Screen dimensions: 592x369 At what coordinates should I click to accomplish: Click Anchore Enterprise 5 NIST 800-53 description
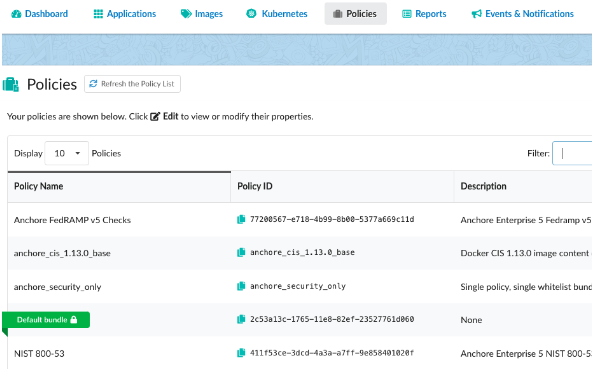click(526, 354)
